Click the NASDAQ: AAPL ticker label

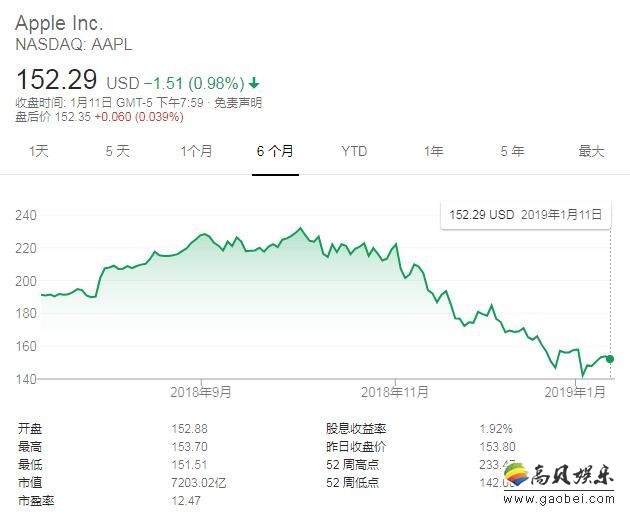click(73, 44)
